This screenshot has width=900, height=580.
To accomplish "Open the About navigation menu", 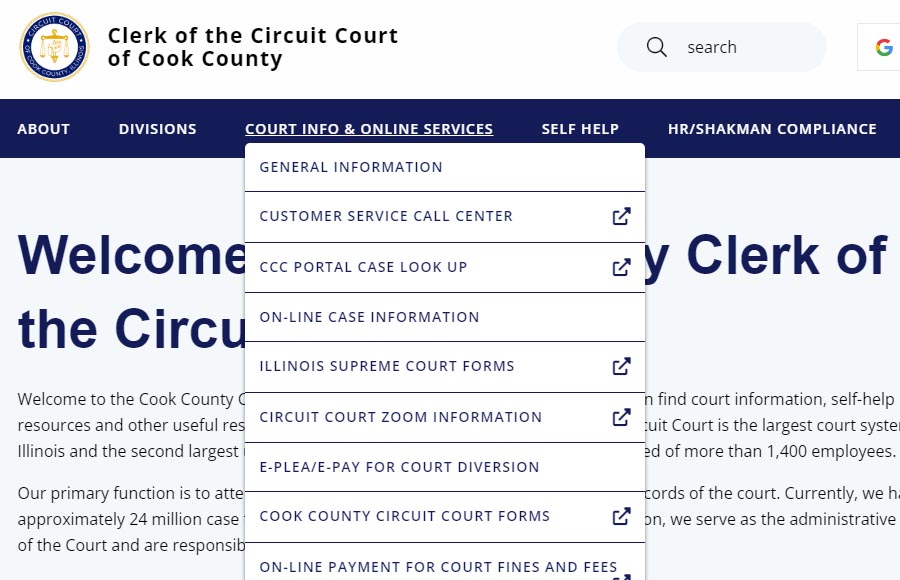I will coord(44,129).
